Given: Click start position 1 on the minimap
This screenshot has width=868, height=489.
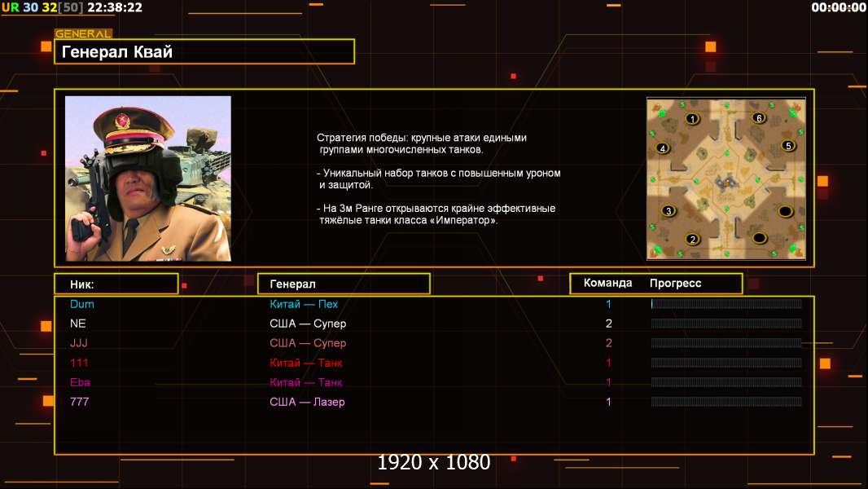Looking at the screenshot, I should pyautogui.click(x=692, y=119).
